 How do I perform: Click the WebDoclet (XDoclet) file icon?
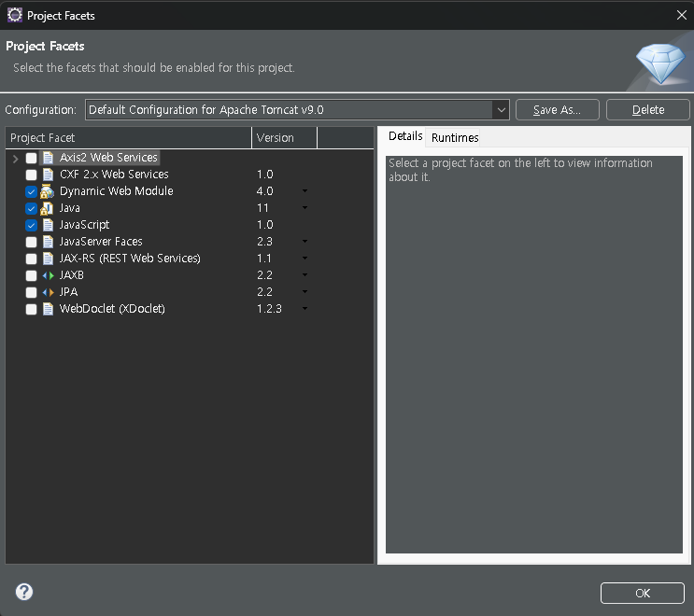click(48, 309)
